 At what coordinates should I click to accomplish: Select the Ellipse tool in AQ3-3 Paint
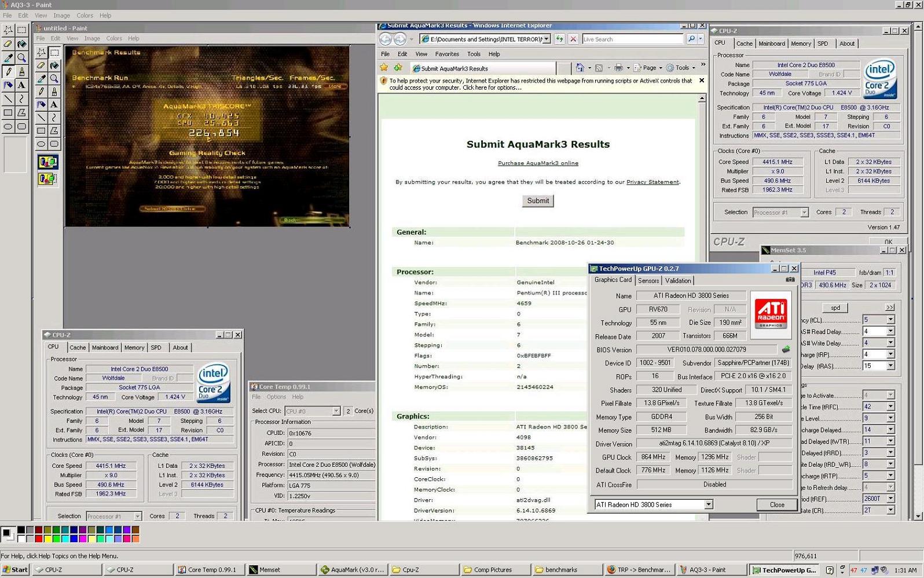tap(8, 127)
